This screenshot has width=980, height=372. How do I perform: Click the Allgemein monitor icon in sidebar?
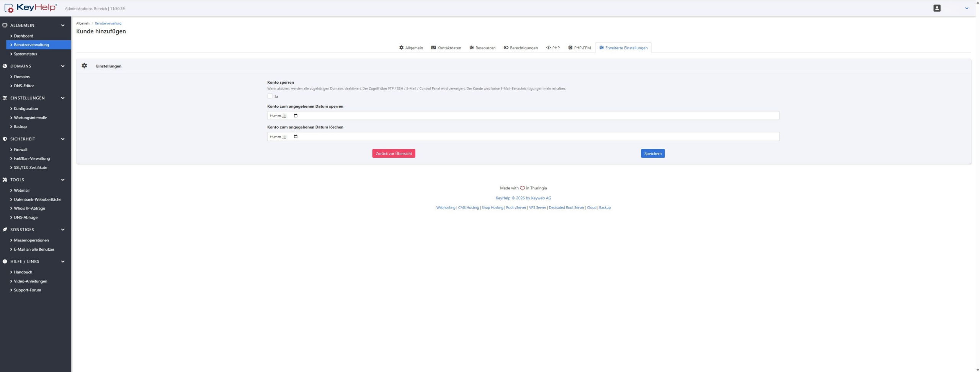pyautogui.click(x=5, y=25)
